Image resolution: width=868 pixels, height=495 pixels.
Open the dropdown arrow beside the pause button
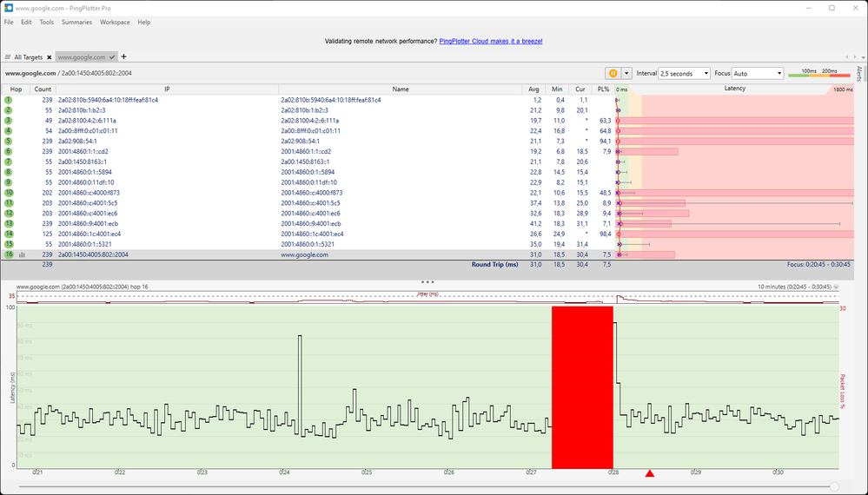pos(626,74)
